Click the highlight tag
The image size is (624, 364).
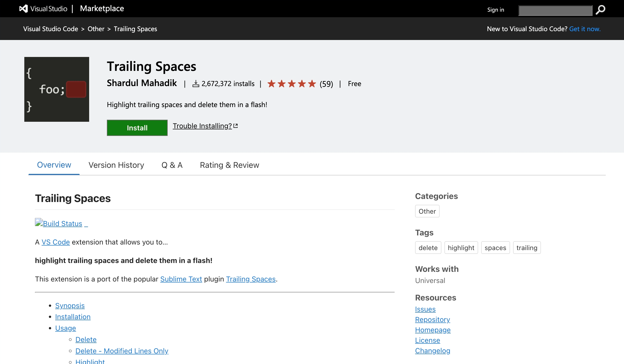coord(461,248)
